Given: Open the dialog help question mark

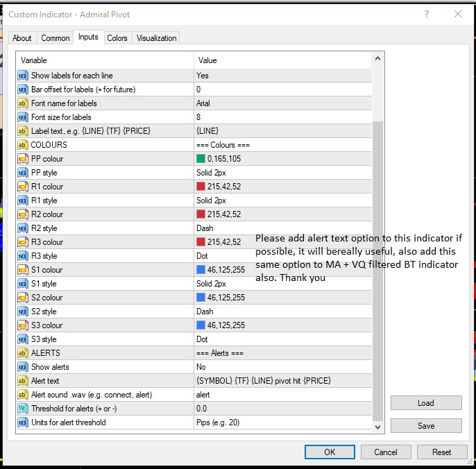Looking at the screenshot, I should tap(427, 14).
